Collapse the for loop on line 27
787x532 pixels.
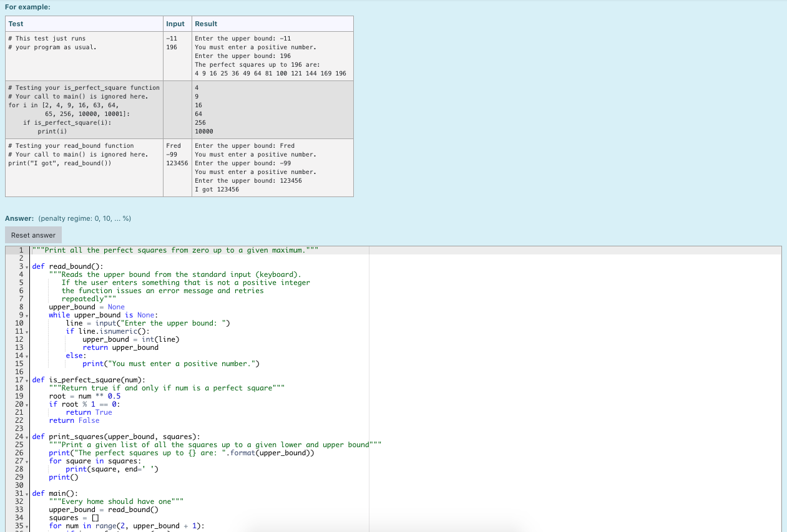(x=28, y=460)
